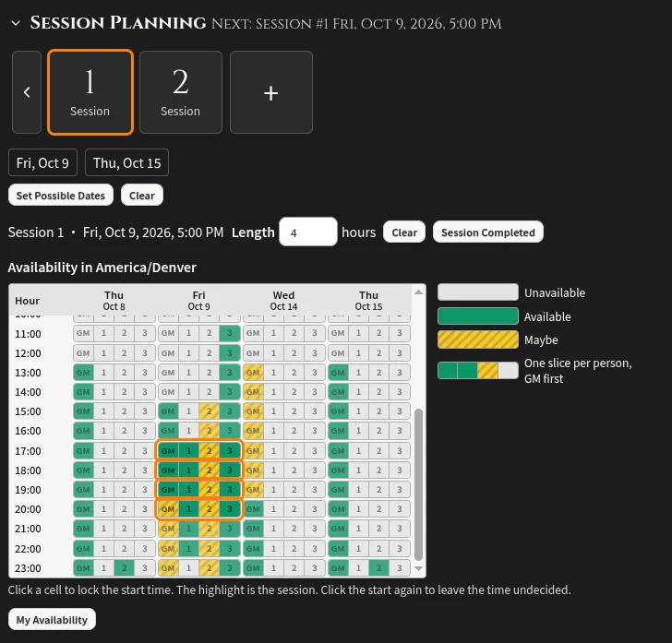Open My Availability
Viewport: 672px width, 643px height.
click(x=52, y=619)
